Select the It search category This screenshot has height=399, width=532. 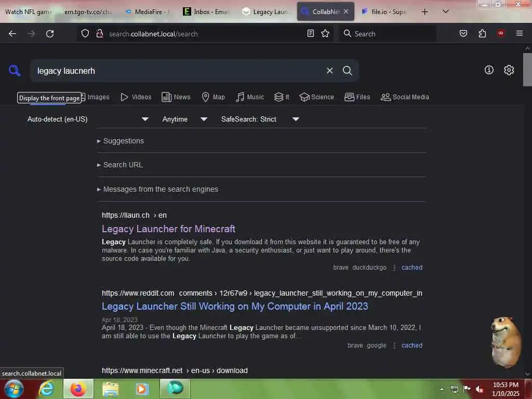(x=282, y=97)
